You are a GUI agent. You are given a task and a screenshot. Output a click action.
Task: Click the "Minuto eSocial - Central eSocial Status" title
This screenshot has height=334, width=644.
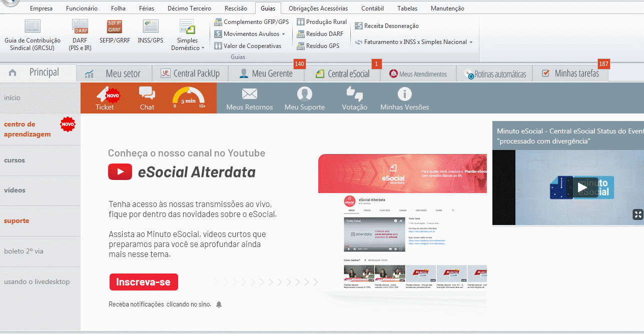pos(570,136)
